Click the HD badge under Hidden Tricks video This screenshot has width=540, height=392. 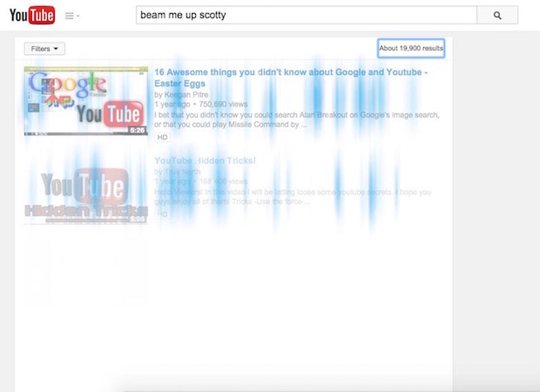162,214
